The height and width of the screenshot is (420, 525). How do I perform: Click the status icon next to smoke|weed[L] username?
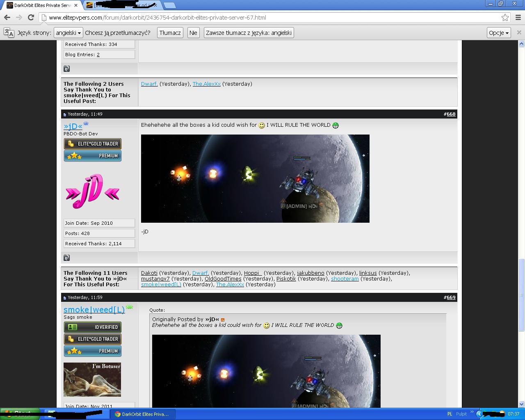[130, 307]
